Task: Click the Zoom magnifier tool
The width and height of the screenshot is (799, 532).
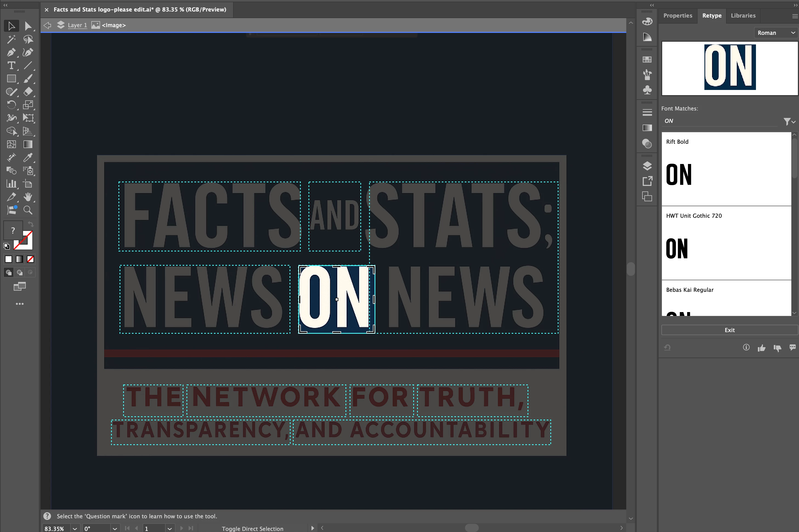Action: [x=28, y=210]
